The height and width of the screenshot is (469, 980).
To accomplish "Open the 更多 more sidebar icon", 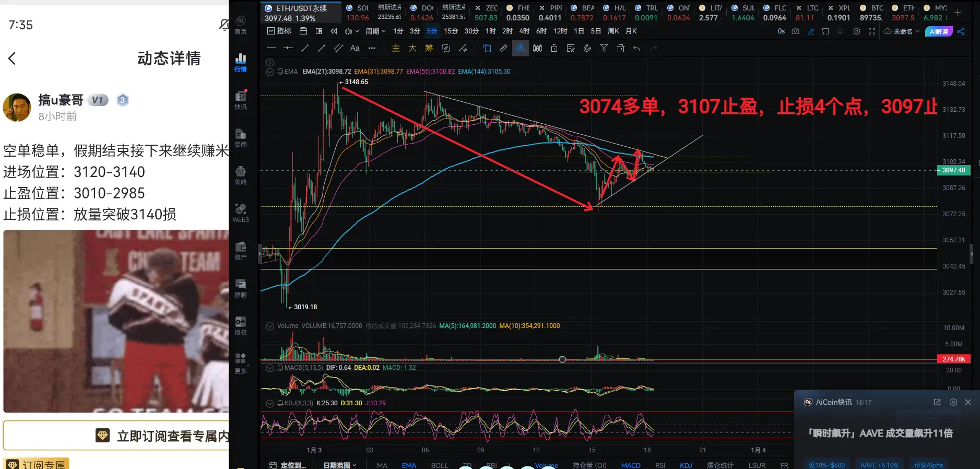I will pyautogui.click(x=240, y=364).
